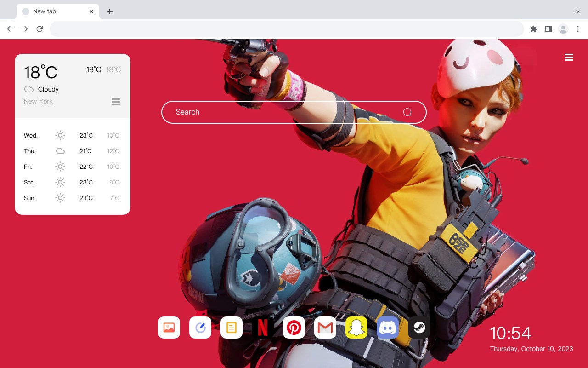588x368 pixels.
Task: Open the photo gallery shortcut icon
Action: point(169,328)
